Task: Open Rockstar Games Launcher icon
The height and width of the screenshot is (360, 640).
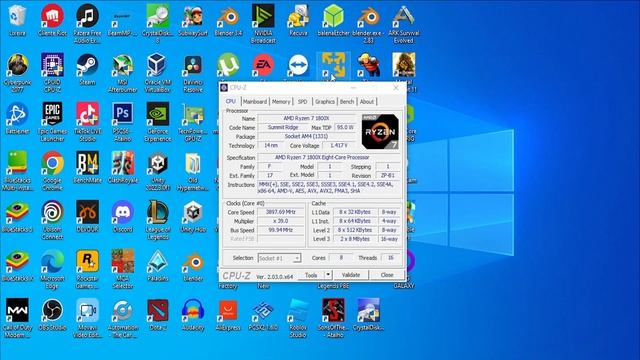Action: (x=87, y=269)
